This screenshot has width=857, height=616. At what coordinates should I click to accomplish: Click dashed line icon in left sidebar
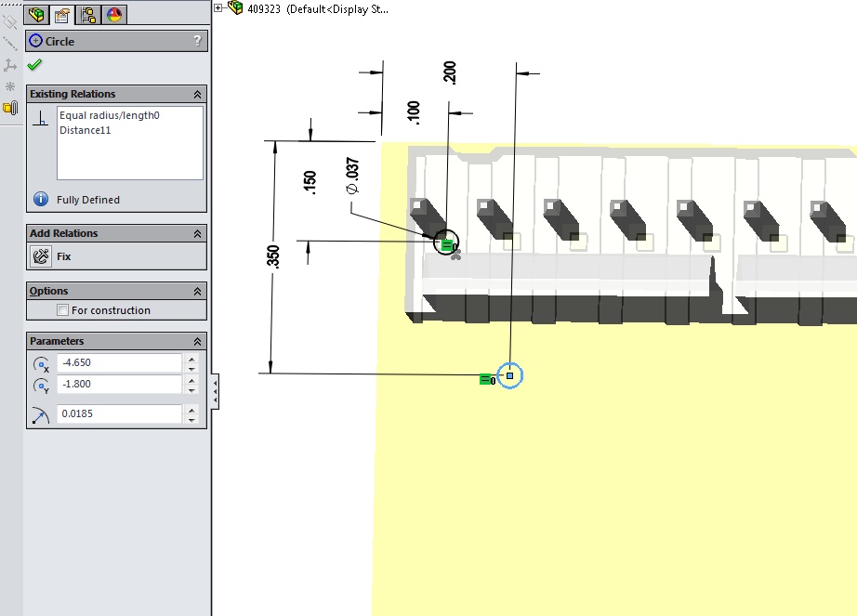(x=10, y=43)
